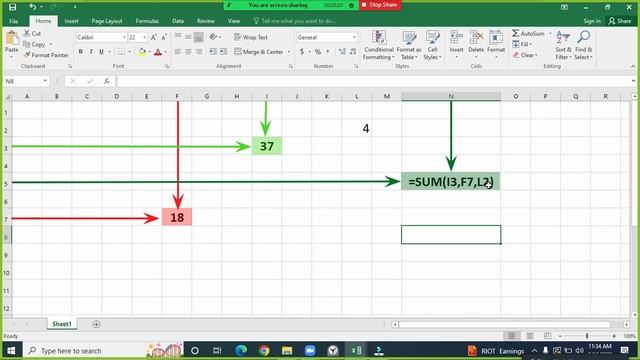The image size is (640, 360).
Task: Click the Orientation text-angle icon
Action: pyautogui.click(x=213, y=37)
